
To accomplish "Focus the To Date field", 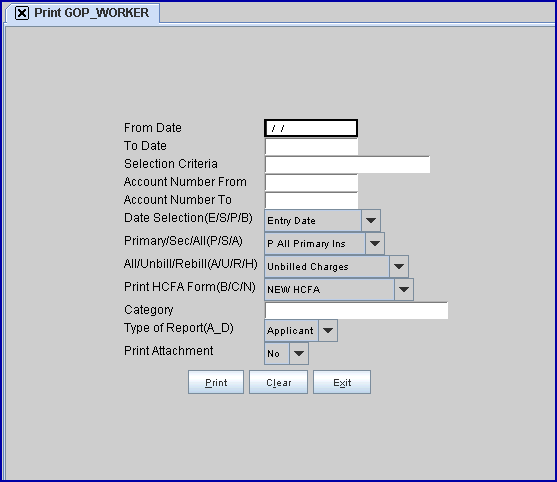I will tap(311, 146).
